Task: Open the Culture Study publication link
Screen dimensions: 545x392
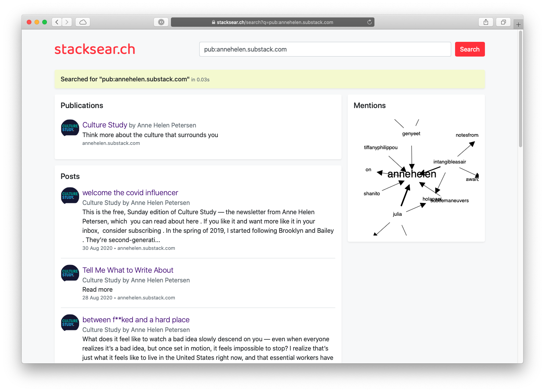Action: tap(105, 125)
